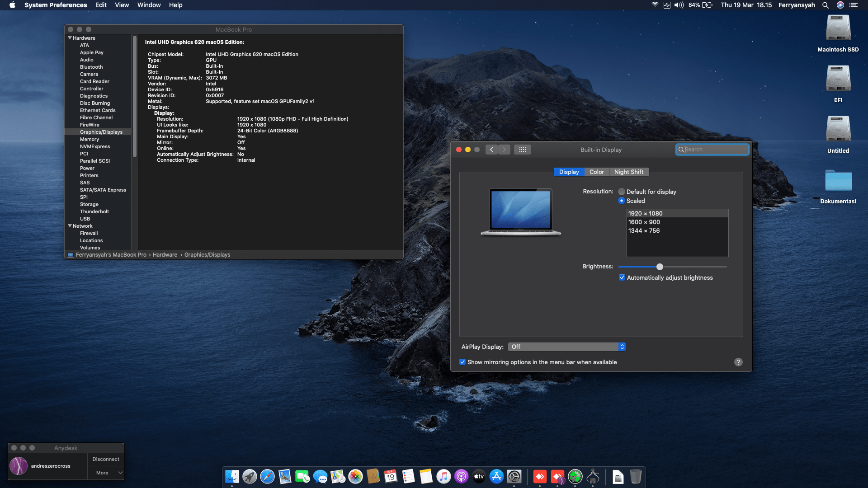Image resolution: width=868 pixels, height=488 pixels.
Task: Show all preferences with grid button
Action: click(x=522, y=150)
